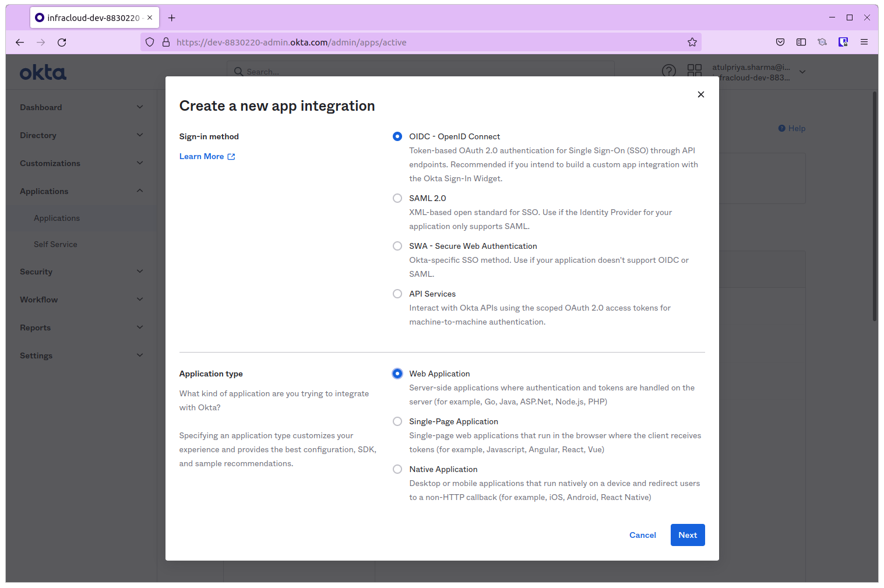Open the Dashboard menu label
This screenshot has width=884, height=588.
41,107
